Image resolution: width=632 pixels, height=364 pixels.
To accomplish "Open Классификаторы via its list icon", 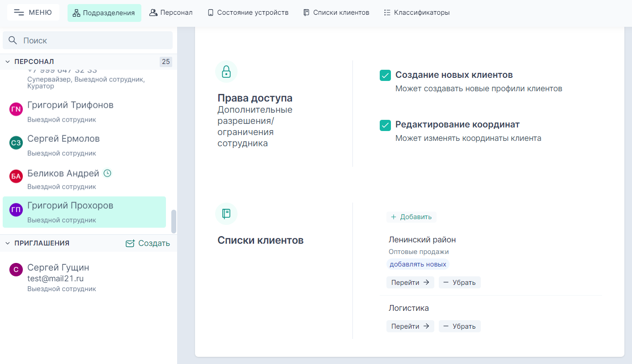I will pos(387,12).
